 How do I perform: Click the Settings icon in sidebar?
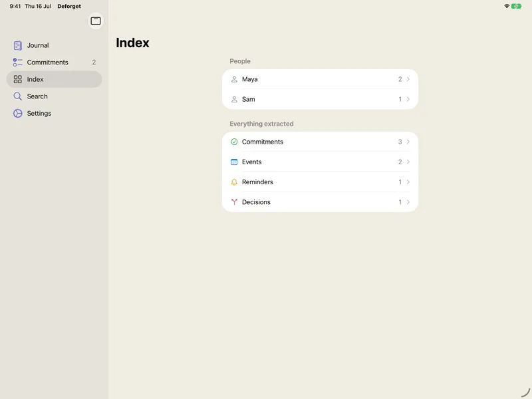click(18, 113)
